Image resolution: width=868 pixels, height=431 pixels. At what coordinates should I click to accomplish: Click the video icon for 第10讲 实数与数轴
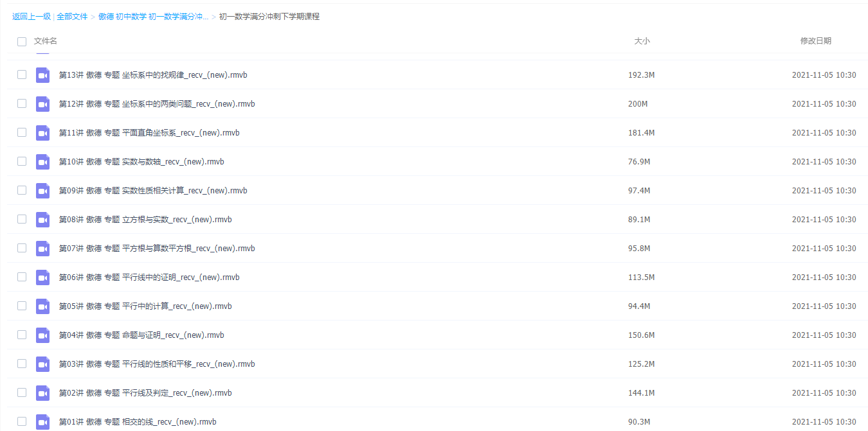pos(42,161)
